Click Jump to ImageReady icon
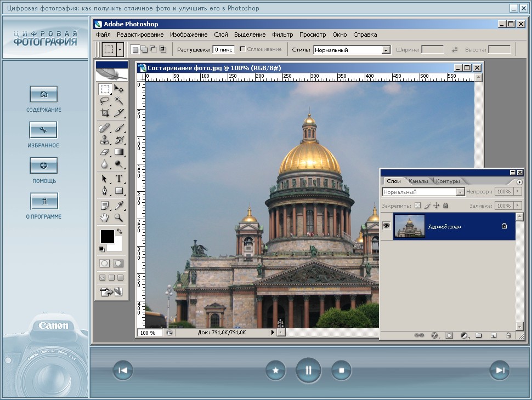This screenshot has width=532, height=400. tap(111, 292)
